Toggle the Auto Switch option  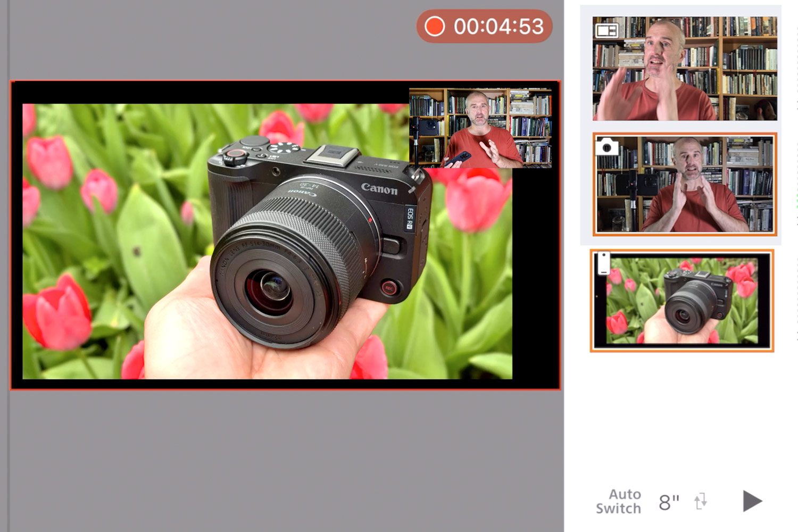(x=618, y=501)
